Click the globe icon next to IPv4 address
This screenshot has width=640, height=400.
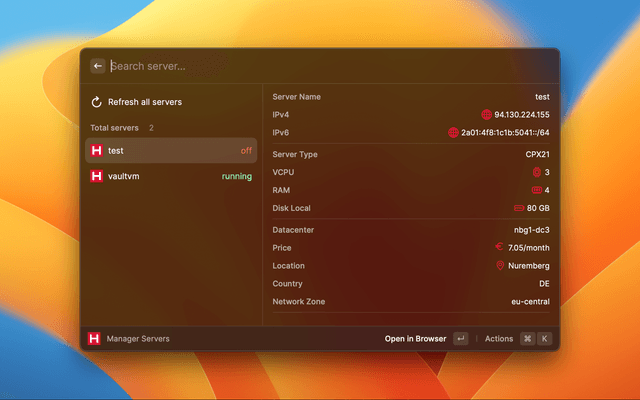[x=486, y=115]
